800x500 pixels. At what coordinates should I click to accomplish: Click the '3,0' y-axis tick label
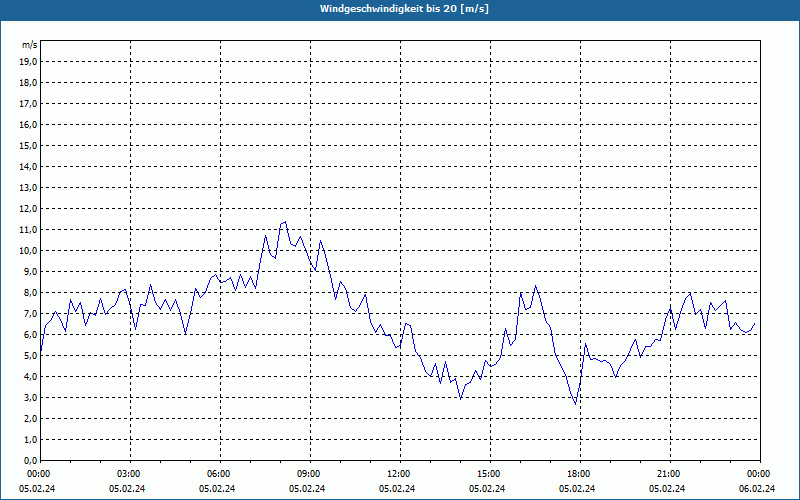[30, 397]
